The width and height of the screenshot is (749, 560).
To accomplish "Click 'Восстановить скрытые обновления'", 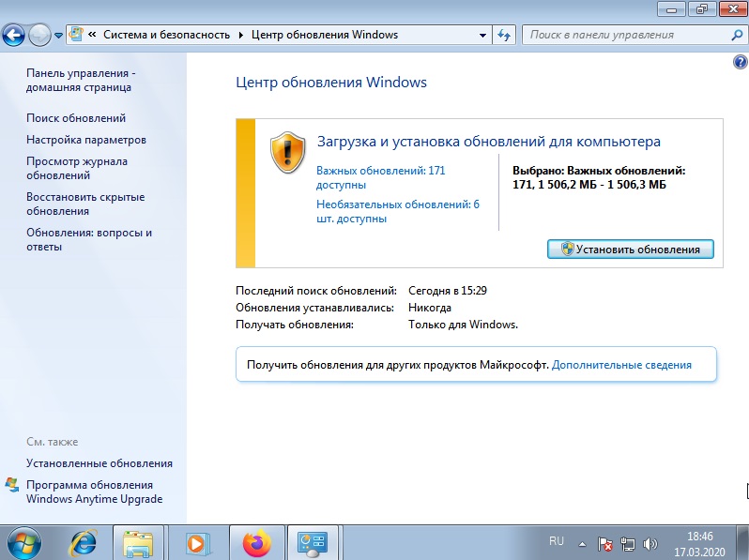I will click(x=85, y=204).
